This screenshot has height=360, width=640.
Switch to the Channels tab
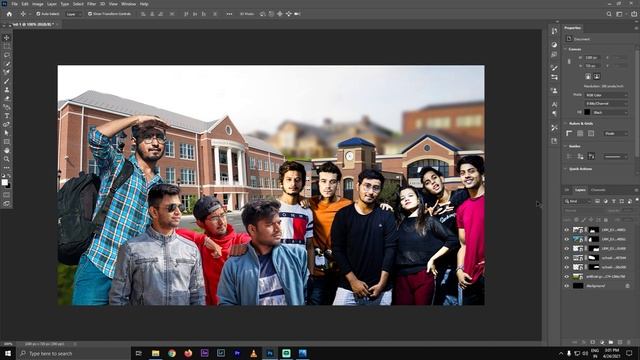point(598,190)
